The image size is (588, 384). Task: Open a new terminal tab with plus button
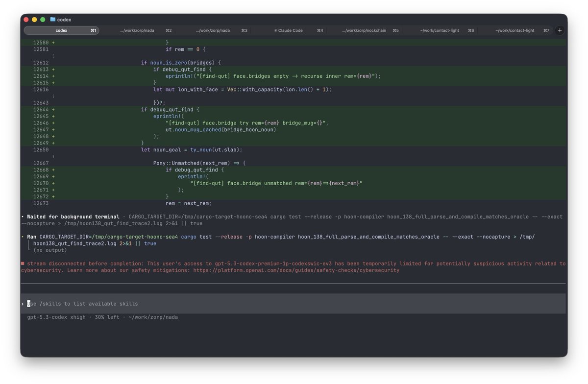(x=560, y=30)
